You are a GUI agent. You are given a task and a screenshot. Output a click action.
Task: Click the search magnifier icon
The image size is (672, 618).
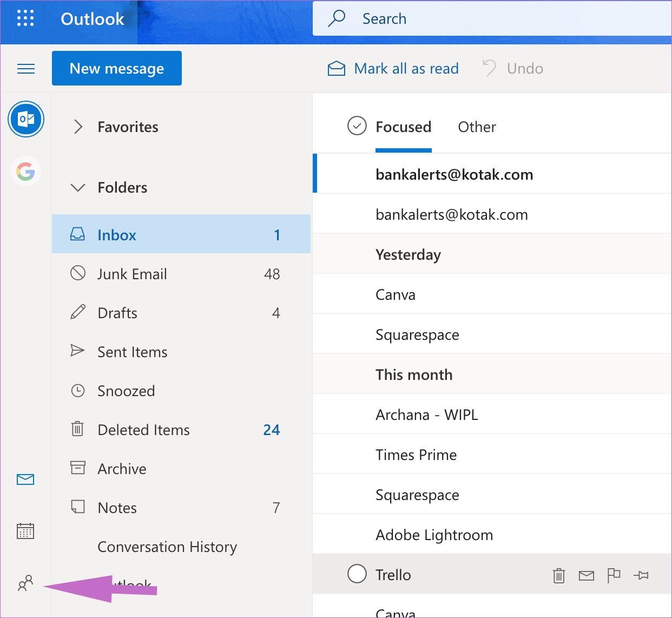coord(337,18)
